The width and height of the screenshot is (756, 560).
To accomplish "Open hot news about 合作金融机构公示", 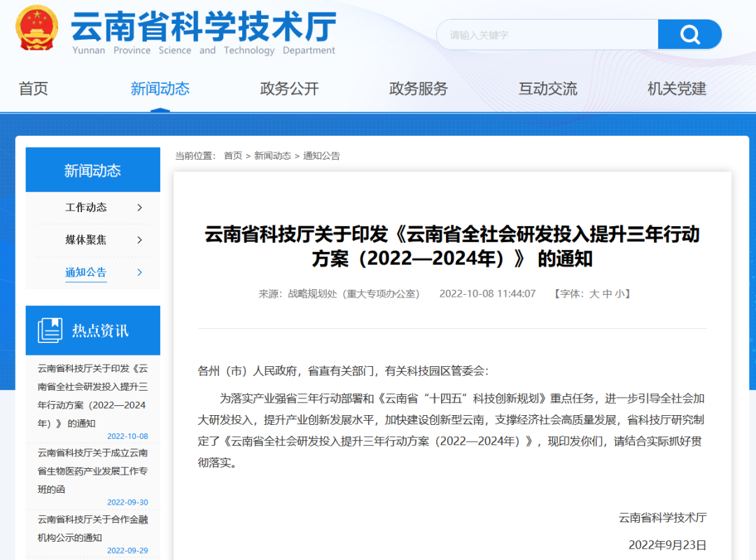I will pos(92,528).
